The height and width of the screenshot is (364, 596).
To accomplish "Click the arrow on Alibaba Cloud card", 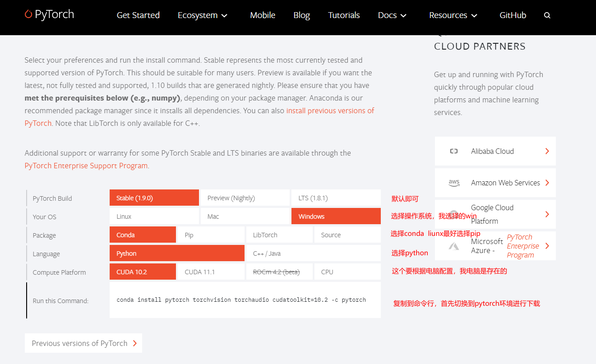I will 547,151.
